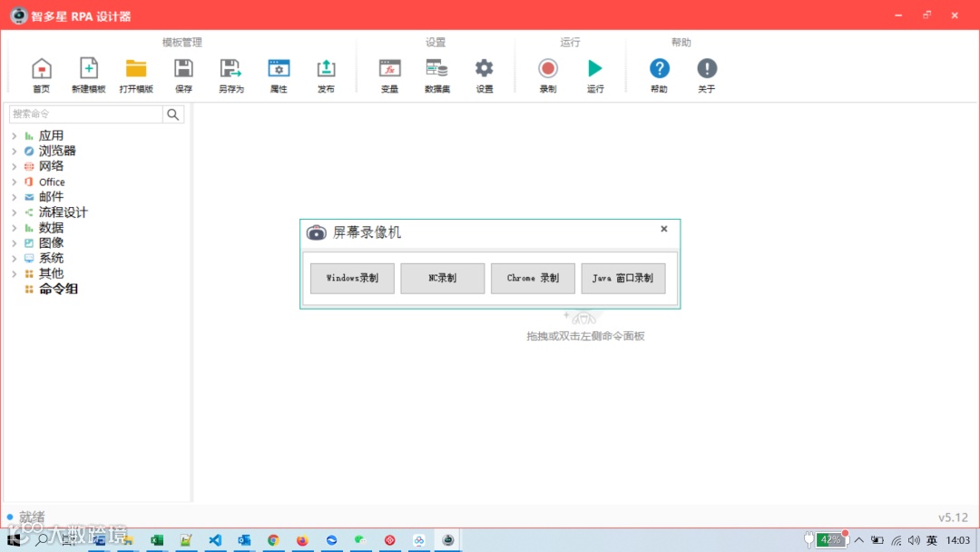The width and height of the screenshot is (980, 552).
Task: Open Excel from the taskbar
Action: pos(157,540)
